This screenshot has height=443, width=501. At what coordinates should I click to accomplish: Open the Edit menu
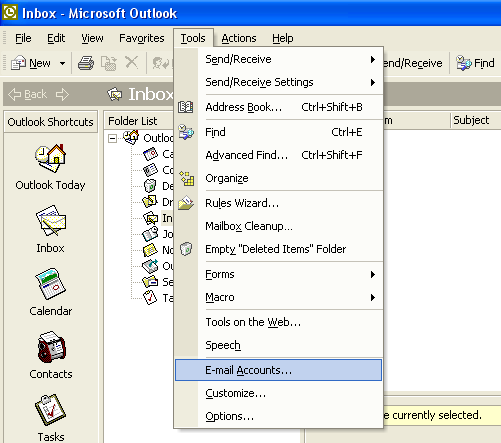[x=56, y=38]
